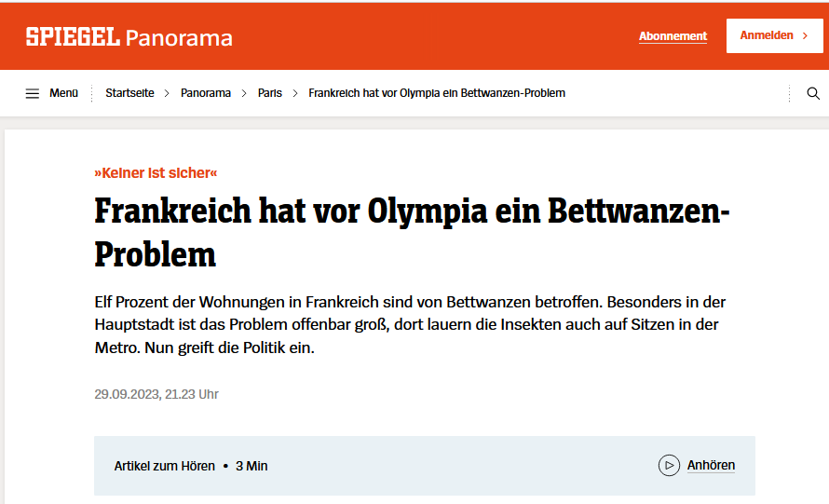This screenshot has height=504, width=829.
Task: Click the chevron after Startseite breadcrumb
Action: click(167, 93)
